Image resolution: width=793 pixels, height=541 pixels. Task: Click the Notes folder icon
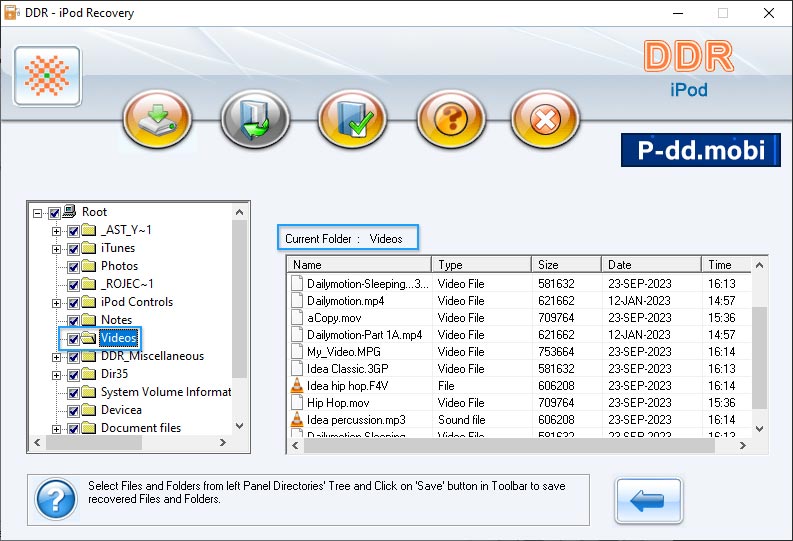(89, 320)
